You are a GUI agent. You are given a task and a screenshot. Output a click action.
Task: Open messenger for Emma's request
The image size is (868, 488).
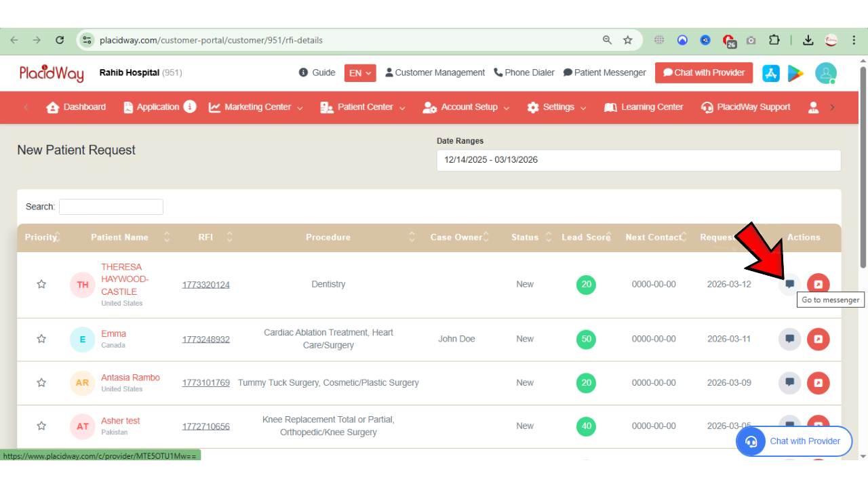789,339
